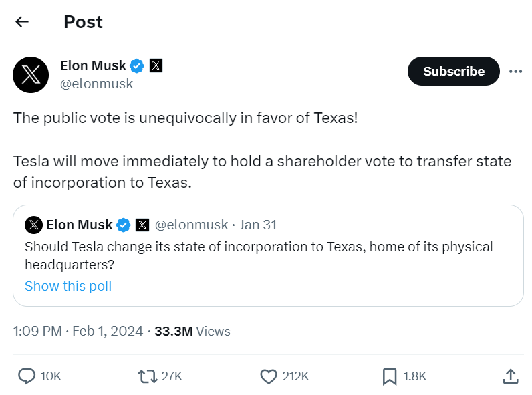Image resolution: width=532 pixels, height=395 pixels.
Task: Click the Post page heading
Action: pos(83,22)
